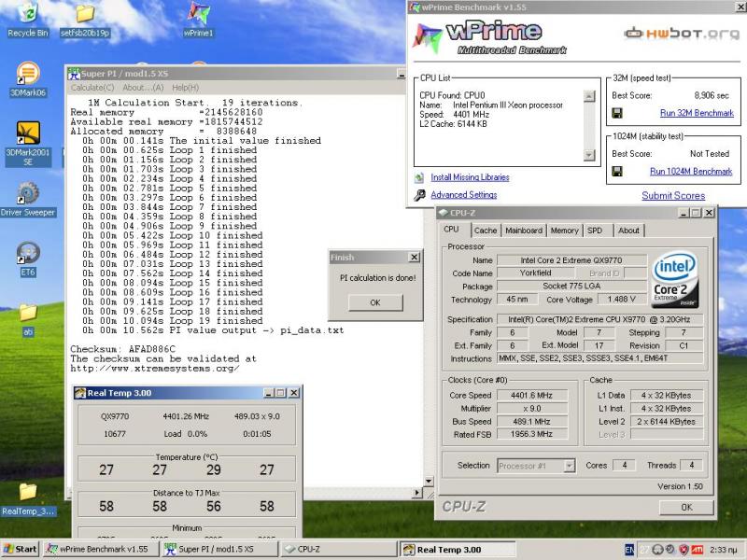Screen dimensions: 747x560
Task: Click the Install Missing Libraries icon in wPrime
Action: pyautogui.click(x=419, y=177)
